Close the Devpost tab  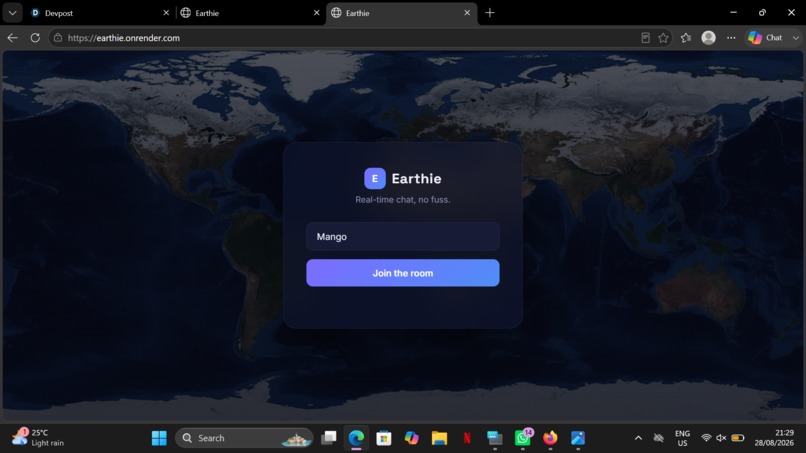pos(166,13)
